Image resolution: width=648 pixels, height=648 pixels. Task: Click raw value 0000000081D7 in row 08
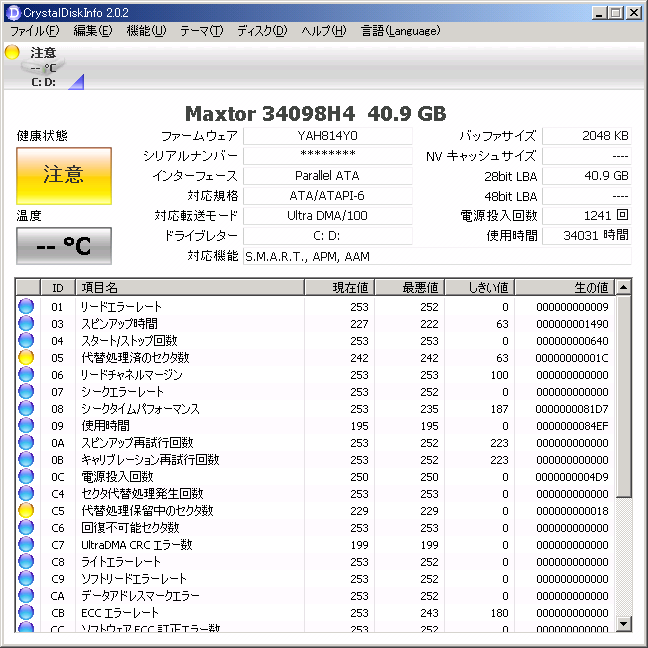click(x=572, y=409)
